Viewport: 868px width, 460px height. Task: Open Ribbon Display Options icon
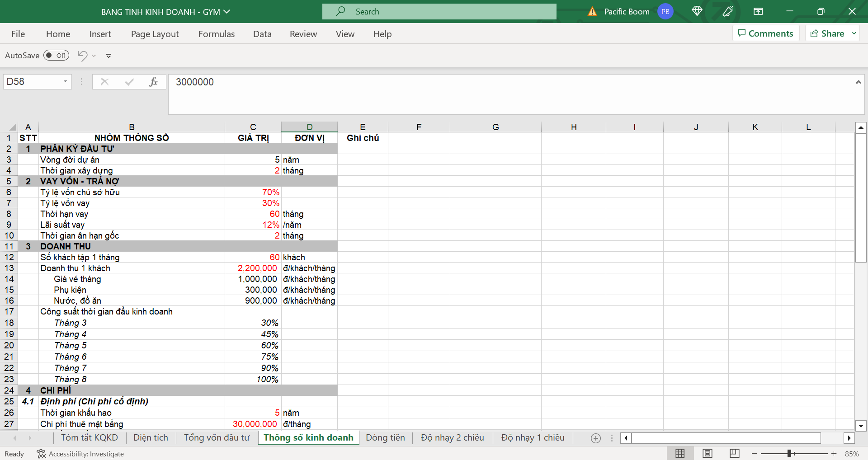tap(758, 11)
